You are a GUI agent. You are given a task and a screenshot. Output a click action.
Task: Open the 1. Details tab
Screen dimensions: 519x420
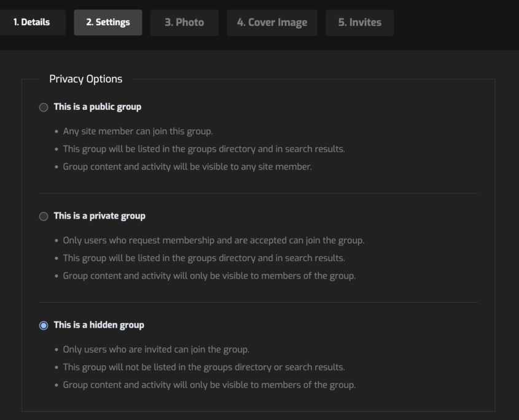(x=31, y=22)
